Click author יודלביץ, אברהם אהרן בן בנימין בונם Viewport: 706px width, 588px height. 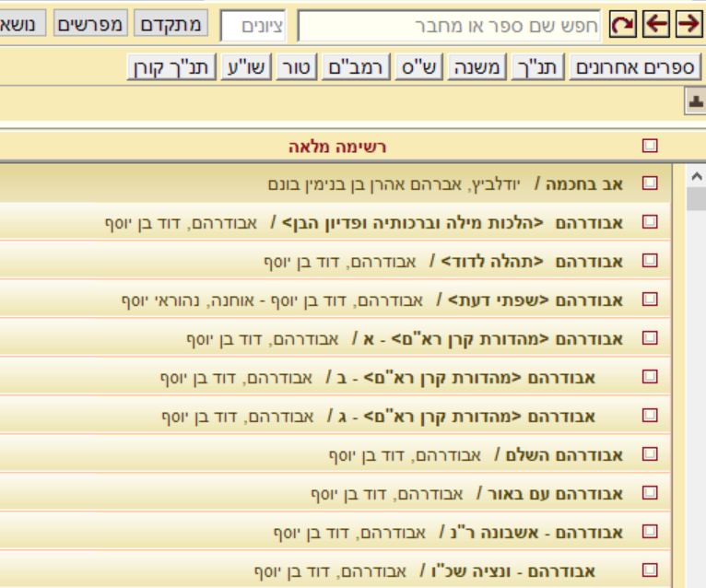click(x=394, y=184)
